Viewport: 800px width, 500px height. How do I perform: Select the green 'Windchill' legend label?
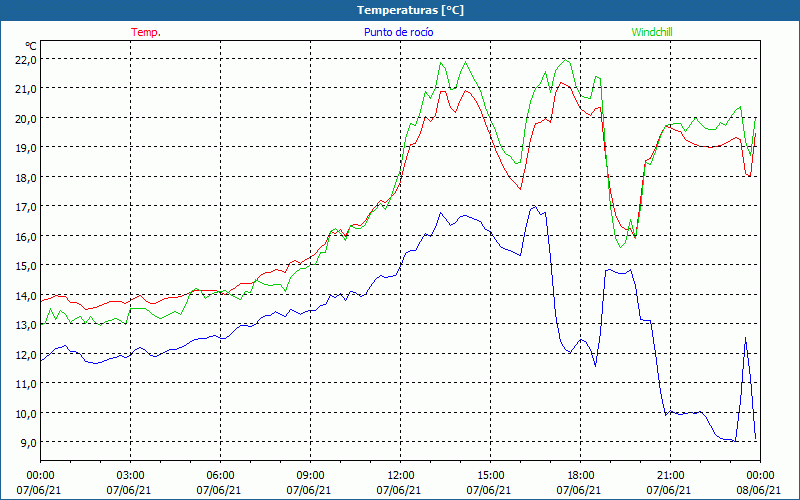point(652,32)
